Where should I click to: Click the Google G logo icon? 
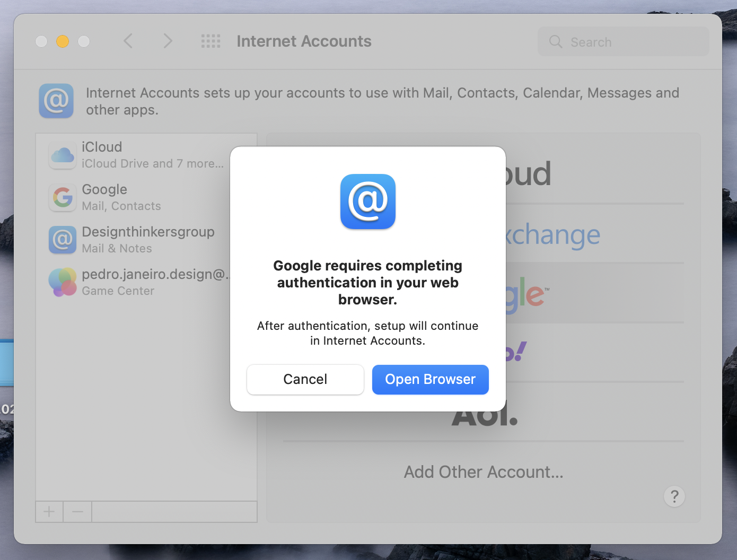click(x=63, y=197)
